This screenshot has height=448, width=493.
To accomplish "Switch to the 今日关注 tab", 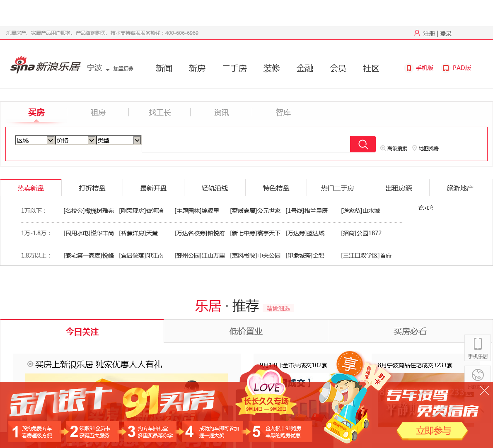I will pos(82,331).
